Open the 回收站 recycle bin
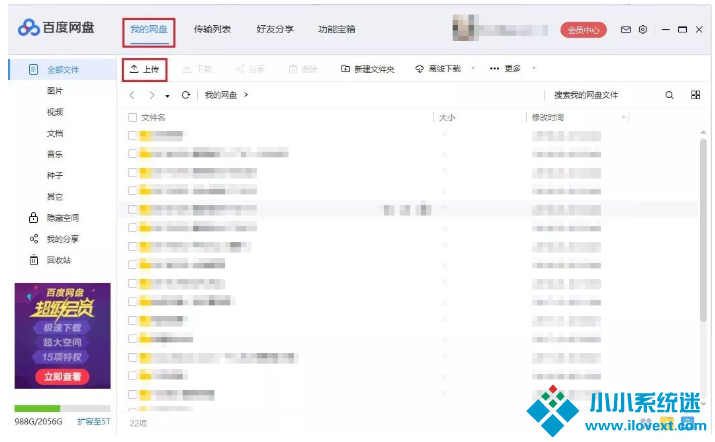The image size is (715, 442). point(50,260)
